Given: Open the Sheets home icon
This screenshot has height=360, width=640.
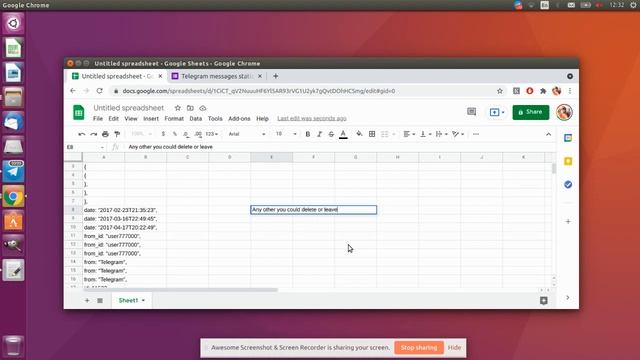Looking at the screenshot, I should pyautogui.click(x=78, y=113).
